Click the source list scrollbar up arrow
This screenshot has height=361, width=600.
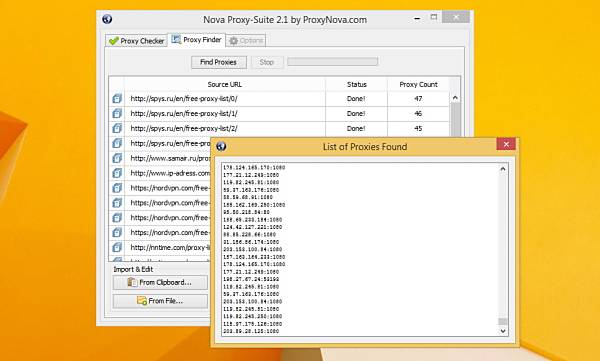coord(455,98)
